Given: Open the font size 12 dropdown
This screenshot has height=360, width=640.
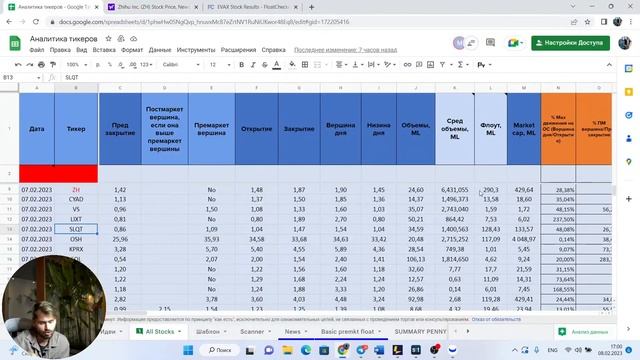Looking at the screenshot, I should [220, 64].
